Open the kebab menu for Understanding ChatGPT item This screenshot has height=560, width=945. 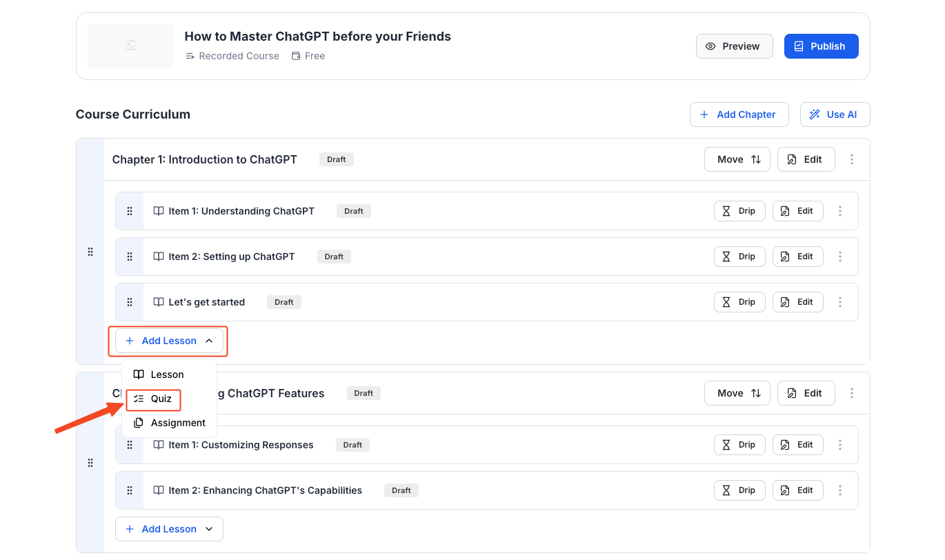(840, 211)
